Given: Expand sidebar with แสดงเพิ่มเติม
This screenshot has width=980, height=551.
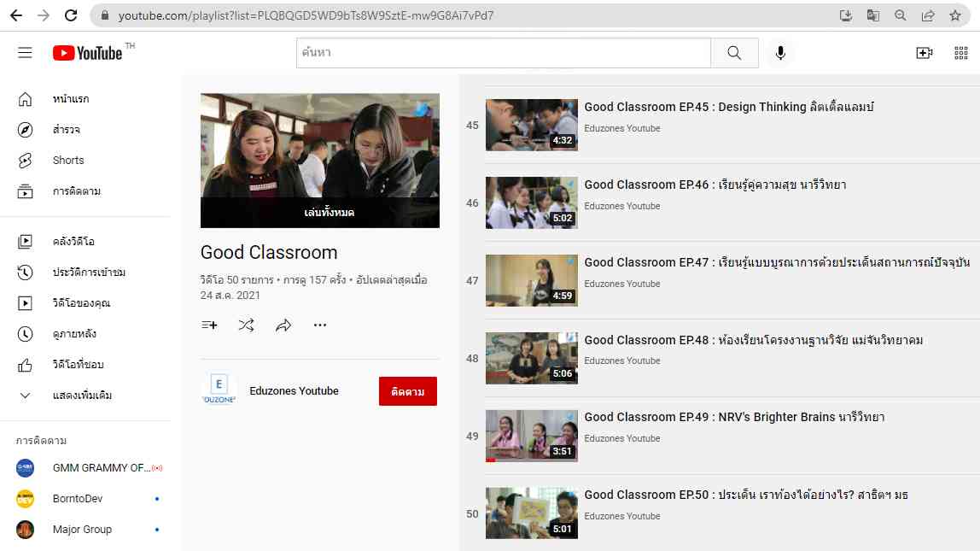Looking at the screenshot, I should [x=82, y=396].
